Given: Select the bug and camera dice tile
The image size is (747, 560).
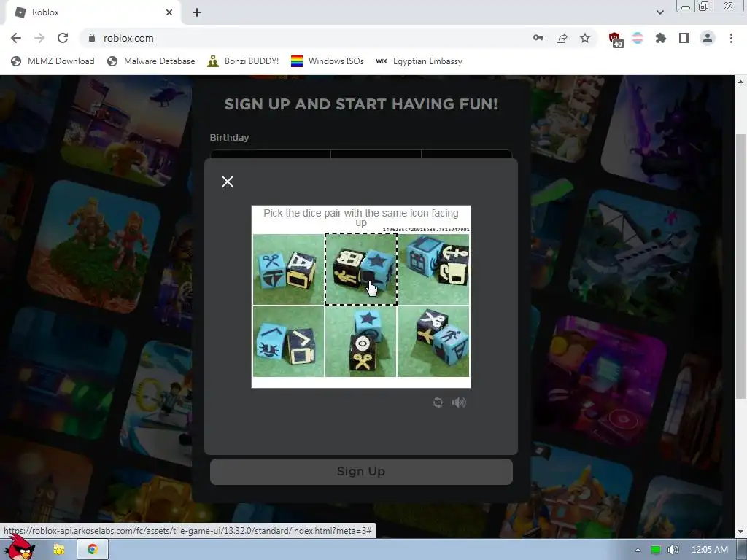Looking at the screenshot, I should (288, 341).
